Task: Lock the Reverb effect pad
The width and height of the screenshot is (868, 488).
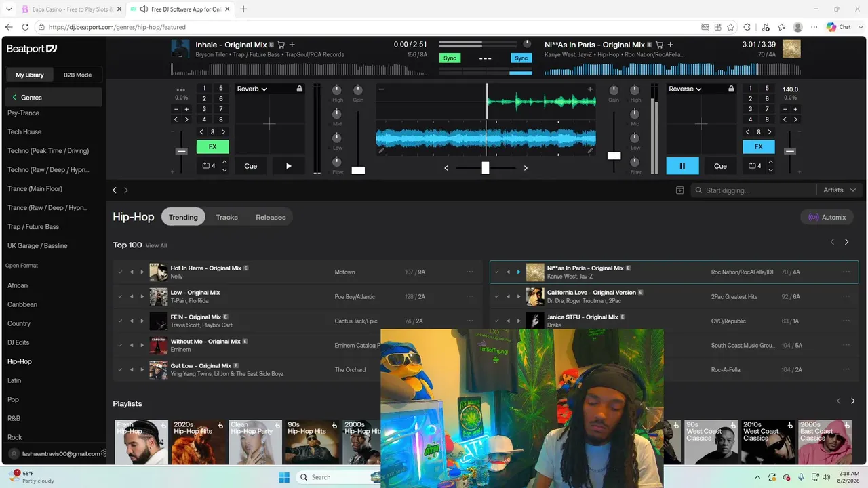Action: click(299, 89)
